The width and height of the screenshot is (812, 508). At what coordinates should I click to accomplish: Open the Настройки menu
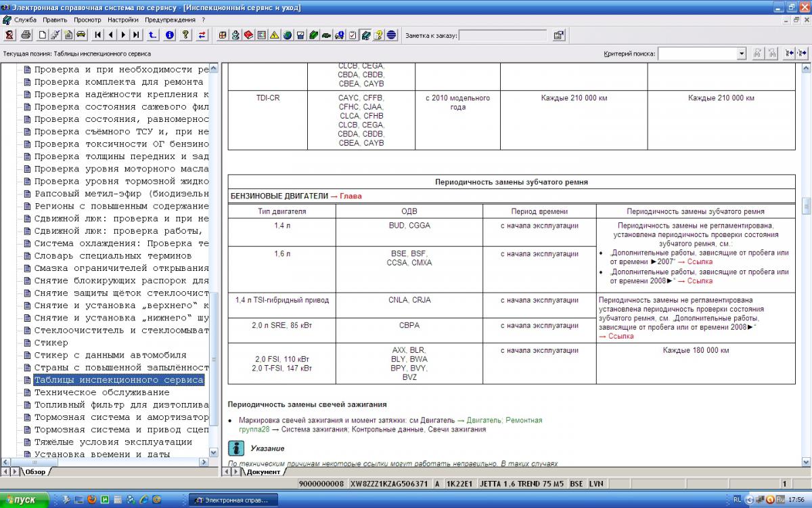tap(122, 20)
